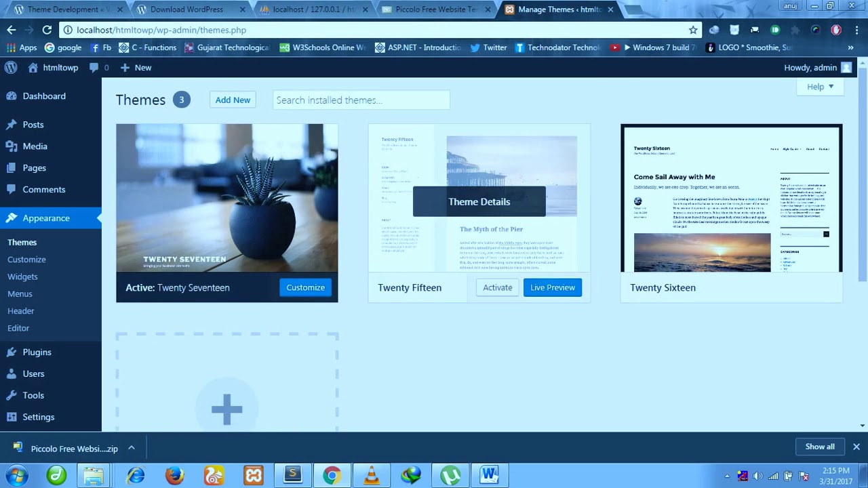The image size is (868, 488).
Task: Open Theme Details for Twenty Fifteen
Action: coord(479,201)
